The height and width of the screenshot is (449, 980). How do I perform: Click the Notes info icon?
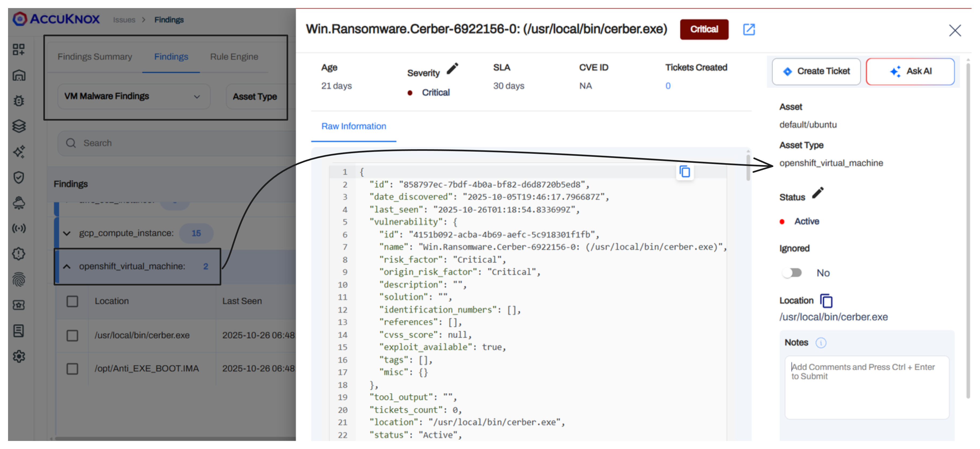click(820, 343)
